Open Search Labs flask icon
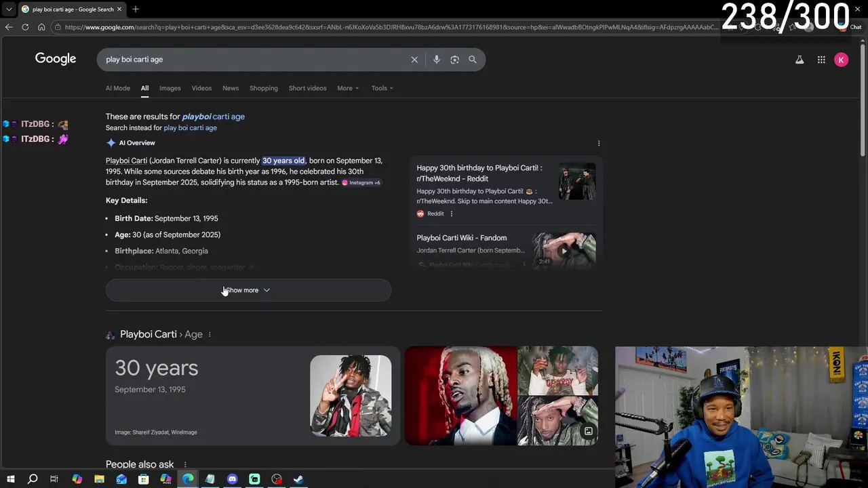Screen dimensions: 868x488 [x=800, y=60]
